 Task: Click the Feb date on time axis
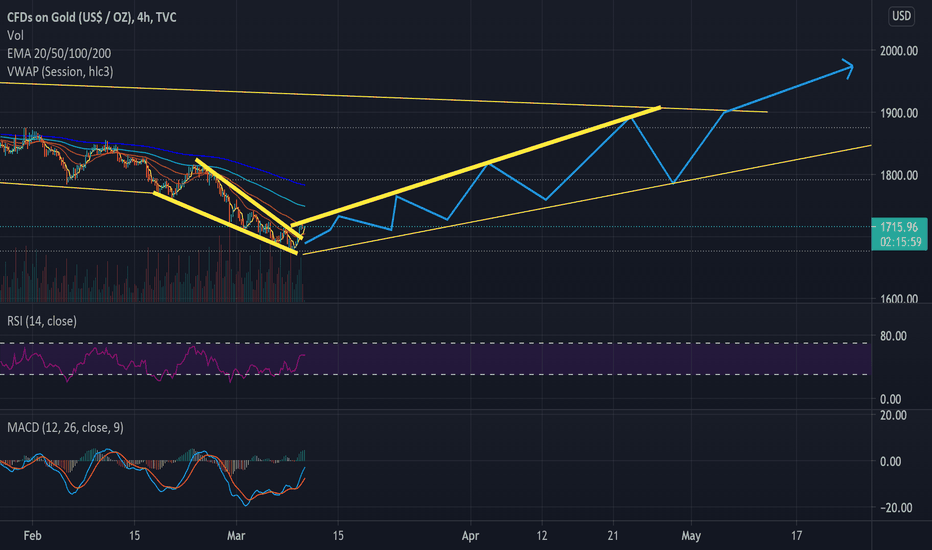coord(33,536)
